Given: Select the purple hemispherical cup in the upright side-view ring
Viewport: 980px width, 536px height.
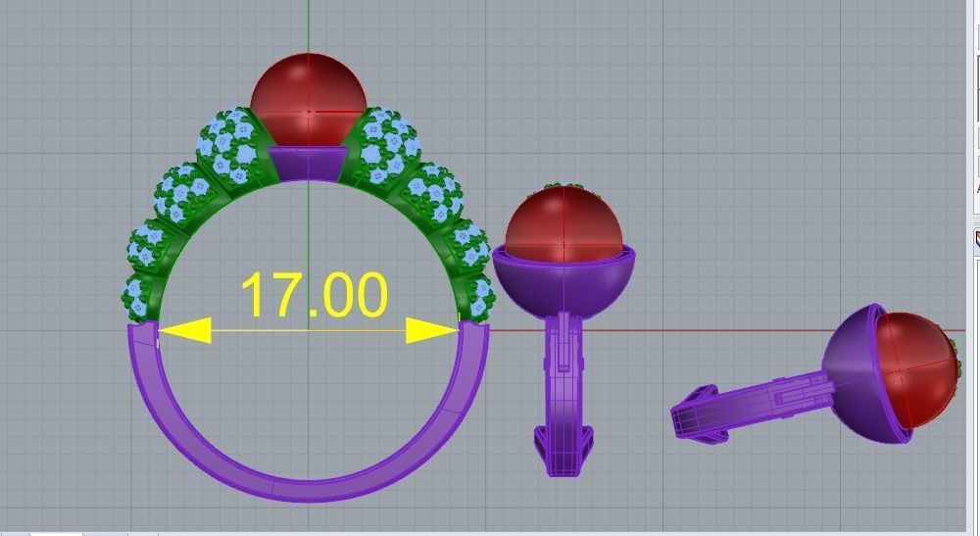Looking at the screenshot, I should pyautogui.click(x=563, y=284).
